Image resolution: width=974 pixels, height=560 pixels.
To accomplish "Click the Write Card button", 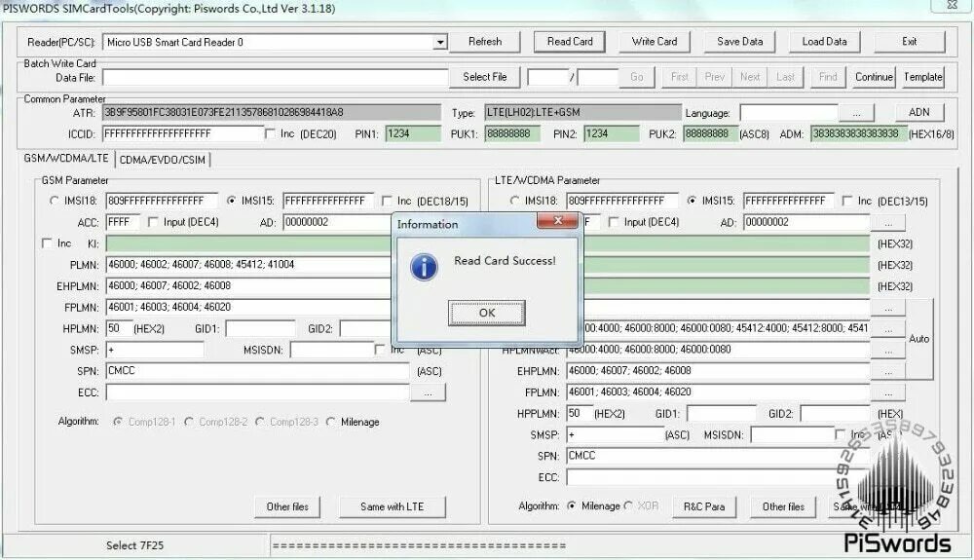I will 655,42.
